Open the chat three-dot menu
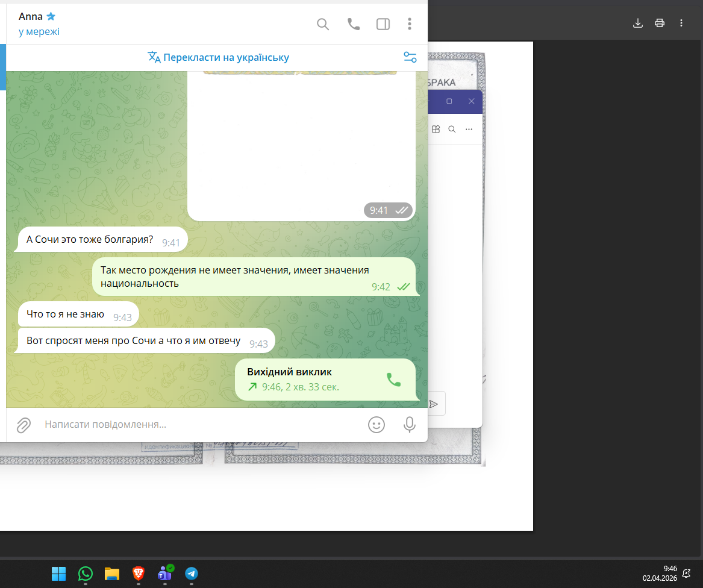 tap(410, 24)
